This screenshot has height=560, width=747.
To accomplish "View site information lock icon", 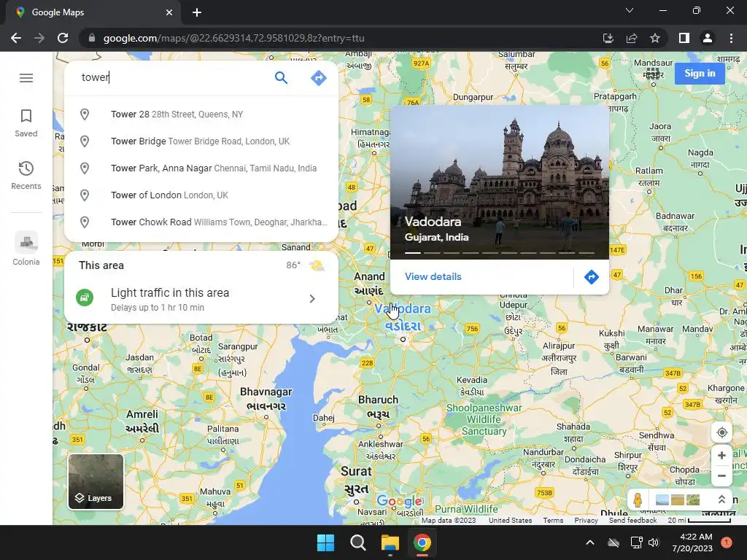I will [91, 38].
